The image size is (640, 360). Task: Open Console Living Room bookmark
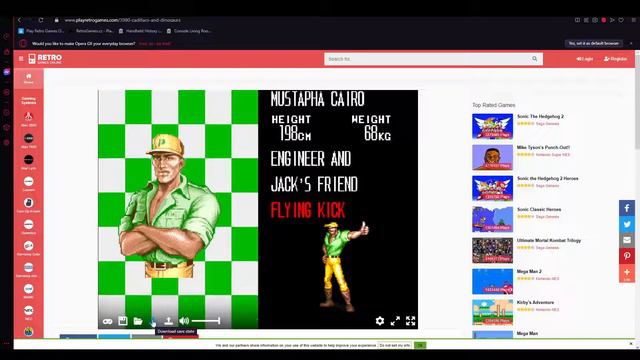coord(189,31)
